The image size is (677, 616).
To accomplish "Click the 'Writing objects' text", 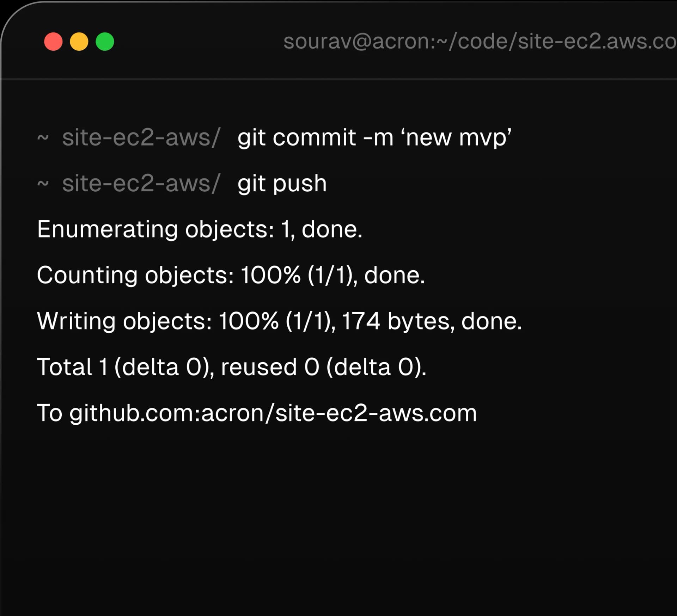I will point(124,321).
